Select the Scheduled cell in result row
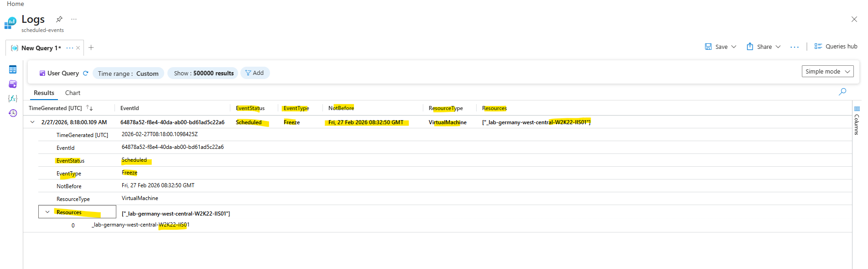 tap(249, 122)
